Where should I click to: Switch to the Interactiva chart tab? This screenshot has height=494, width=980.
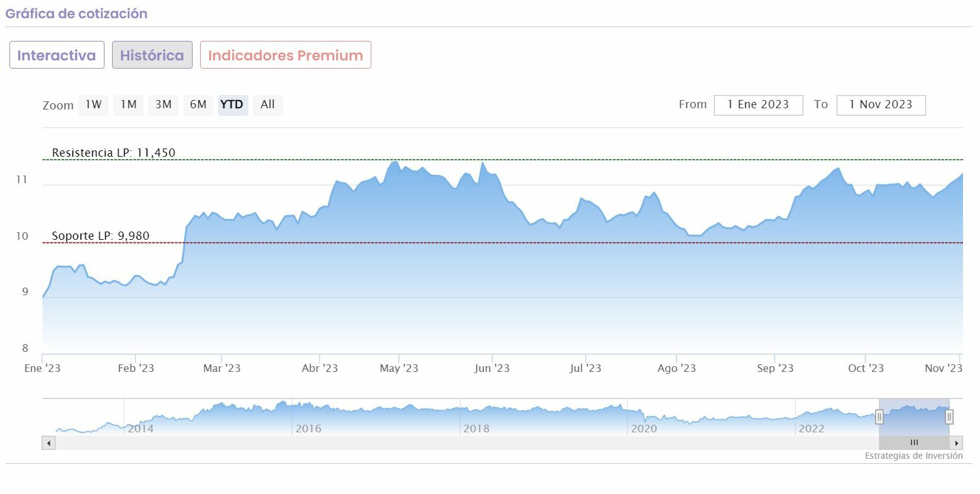click(x=57, y=55)
